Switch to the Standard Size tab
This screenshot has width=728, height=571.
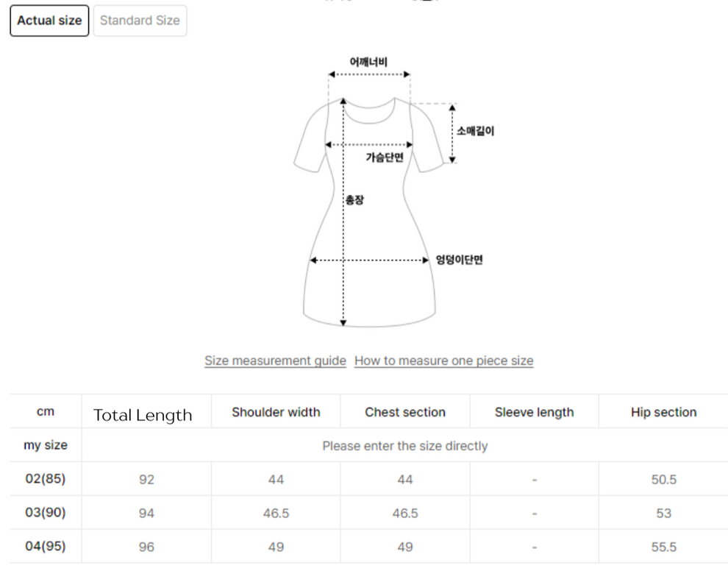pyautogui.click(x=140, y=21)
